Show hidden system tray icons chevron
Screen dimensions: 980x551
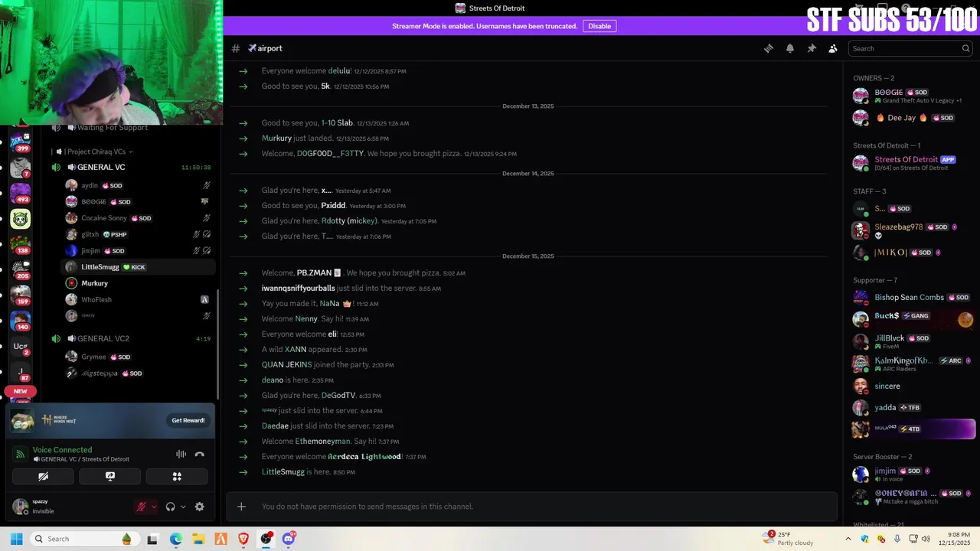pyautogui.click(x=848, y=539)
